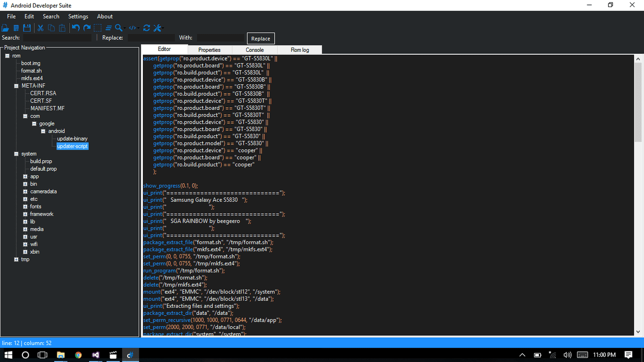This screenshot has height=362, width=644.
Task: Select update-binary in the project tree
Action: (72, 139)
